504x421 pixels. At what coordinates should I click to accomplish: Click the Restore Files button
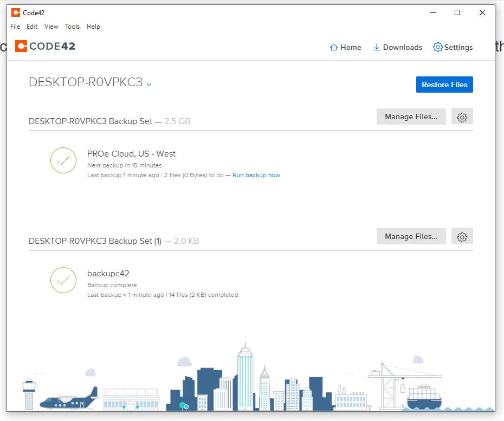coord(444,85)
